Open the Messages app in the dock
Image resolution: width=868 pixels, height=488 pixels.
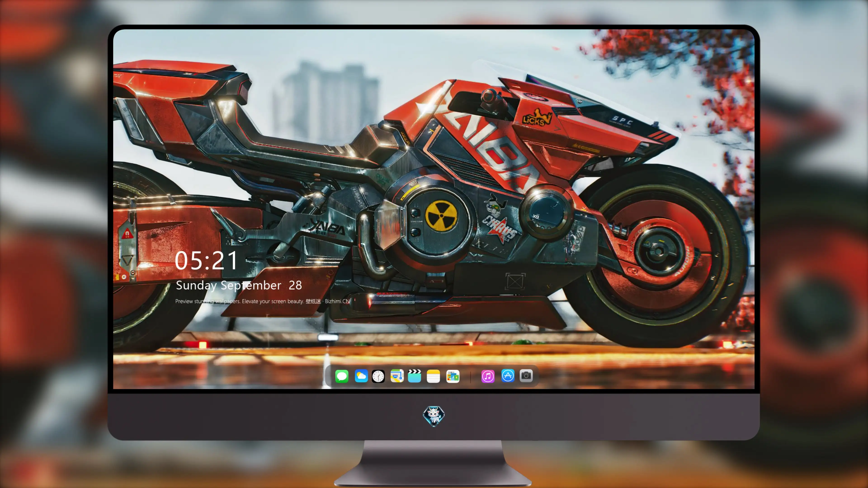pyautogui.click(x=342, y=376)
